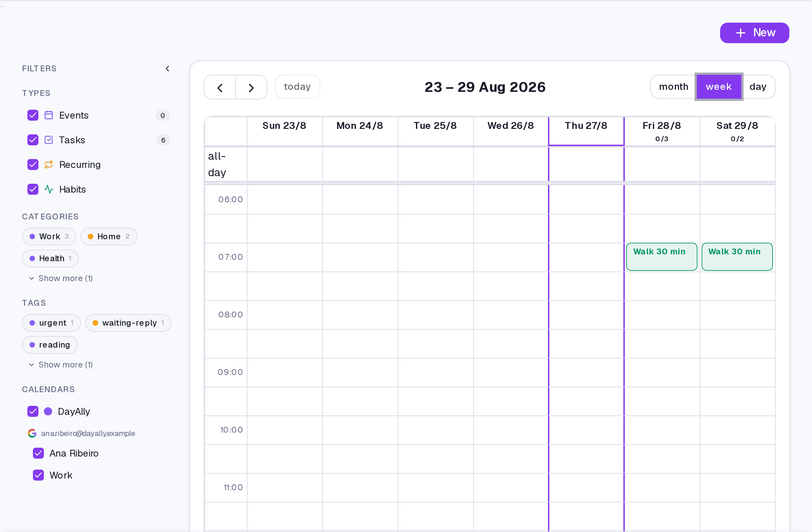Click the Events calendar icon
This screenshot has height=532, width=812.
pos(49,115)
